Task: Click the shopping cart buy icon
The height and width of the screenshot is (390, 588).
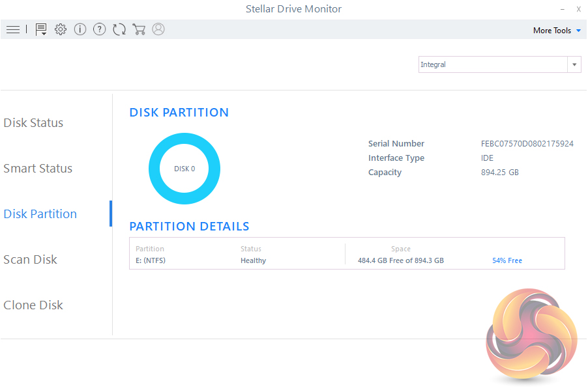Action: [x=138, y=29]
